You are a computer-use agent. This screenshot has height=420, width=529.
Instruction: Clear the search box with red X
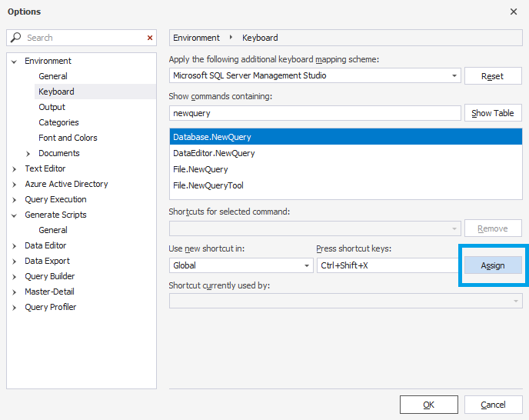150,38
